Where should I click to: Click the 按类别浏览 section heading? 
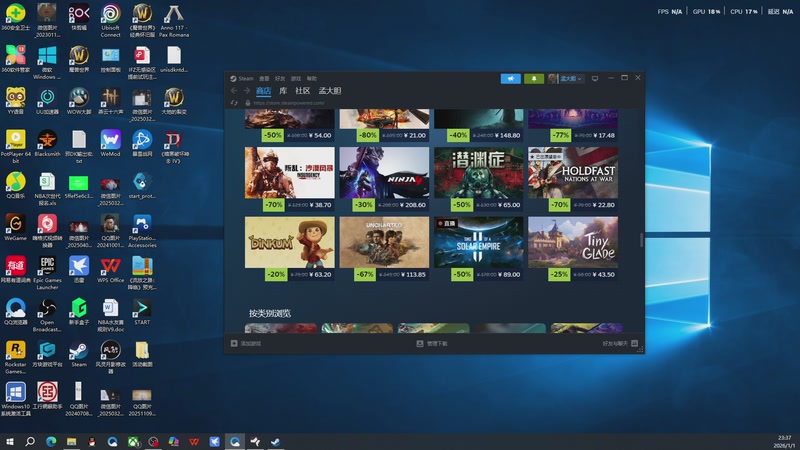tap(270, 313)
